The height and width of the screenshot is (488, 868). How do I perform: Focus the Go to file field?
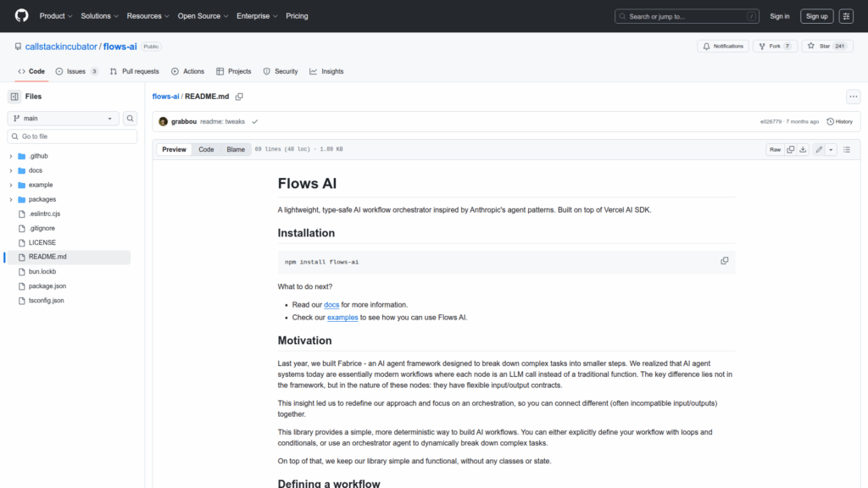click(x=72, y=136)
